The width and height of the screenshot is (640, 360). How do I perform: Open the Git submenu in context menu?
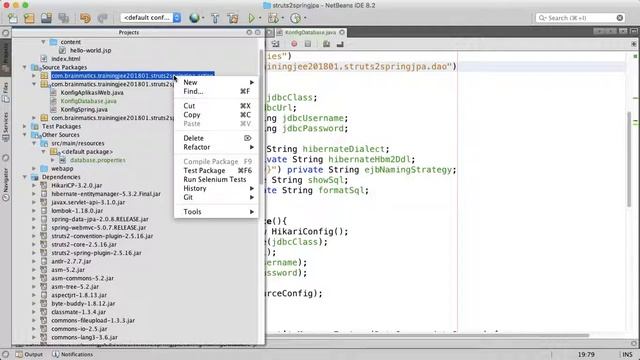pyautogui.click(x=217, y=198)
